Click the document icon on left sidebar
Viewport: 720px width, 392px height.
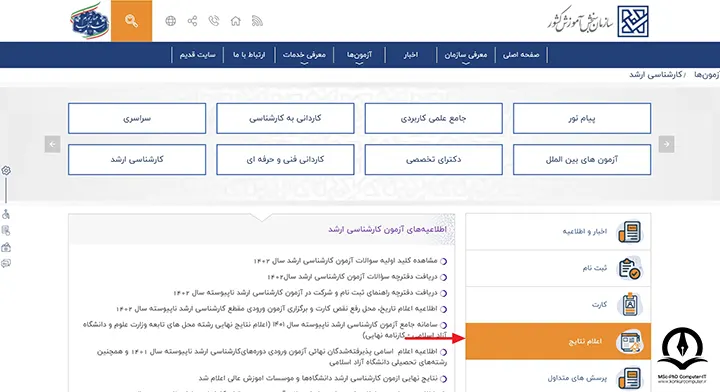[6, 230]
